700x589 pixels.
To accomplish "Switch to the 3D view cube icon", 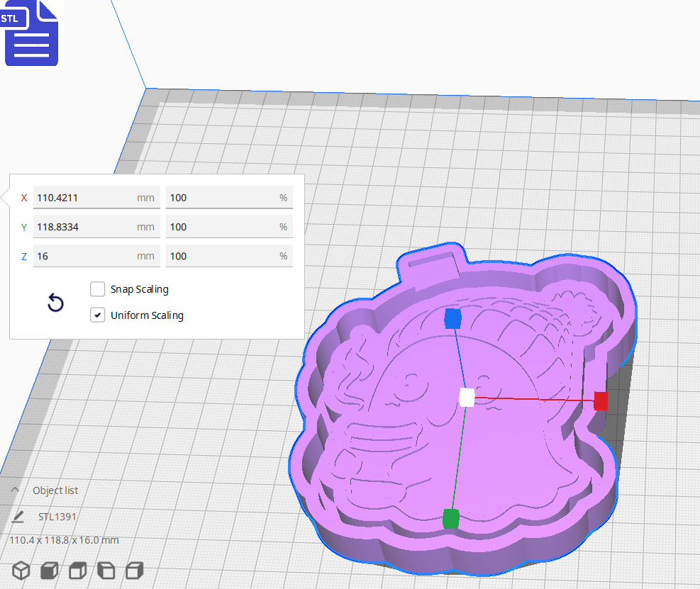I will pyautogui.click(x=21, y=571).
